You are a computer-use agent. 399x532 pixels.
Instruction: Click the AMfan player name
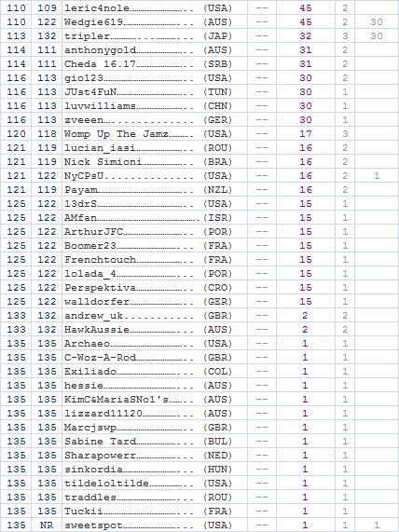click(x=80, y=217)
